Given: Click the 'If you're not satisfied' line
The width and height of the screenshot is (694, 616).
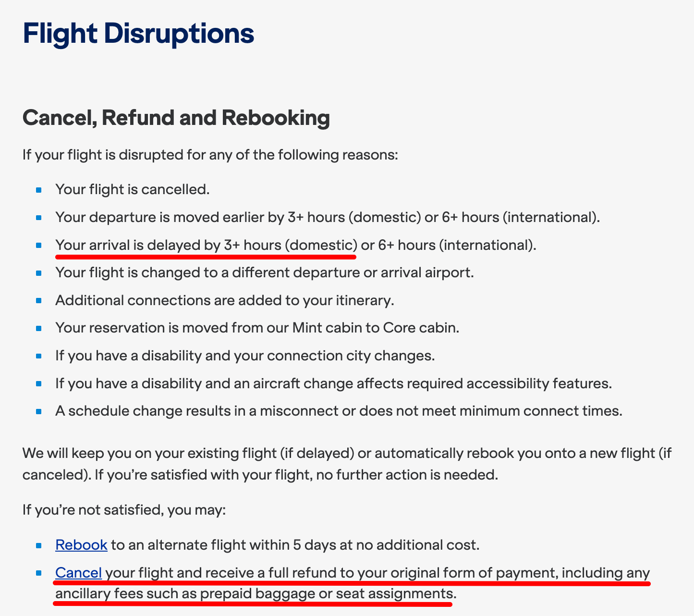Looking at the screenshot, I should click(x=124, y=510).
